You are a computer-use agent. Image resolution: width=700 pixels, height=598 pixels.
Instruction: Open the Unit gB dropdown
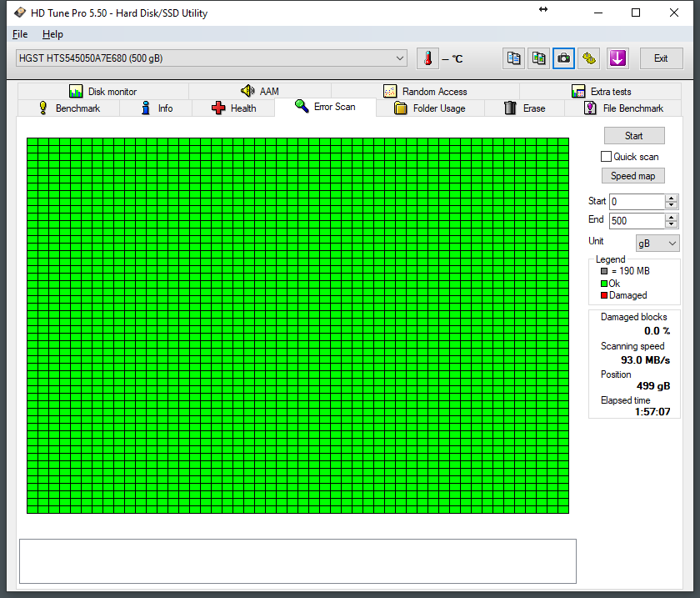pos(657,243)
